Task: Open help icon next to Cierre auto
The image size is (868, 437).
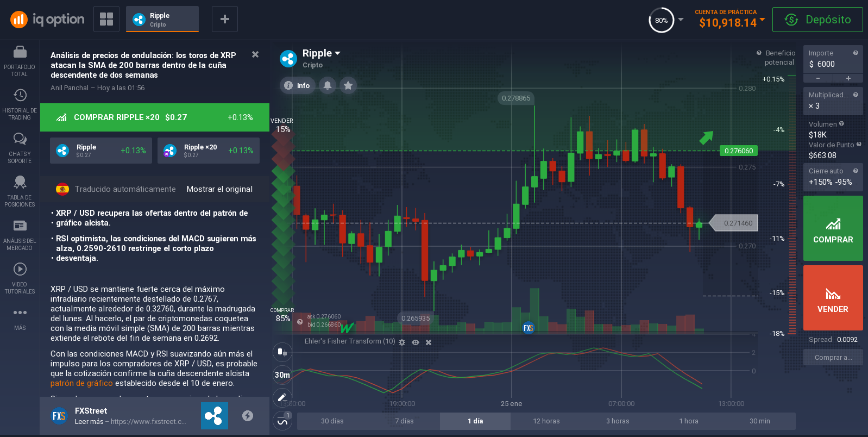Action: pyautogui.click(x=856, y=171)
